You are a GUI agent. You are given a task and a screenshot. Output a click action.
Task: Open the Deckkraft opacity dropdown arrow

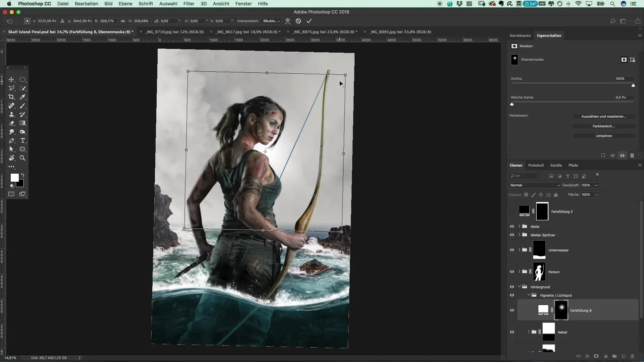(x=596, y=185)
